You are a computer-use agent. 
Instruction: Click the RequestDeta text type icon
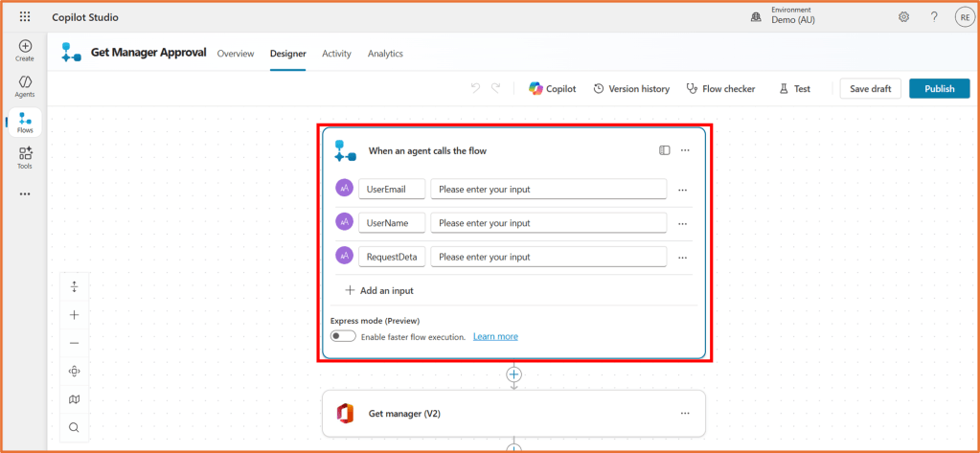pos(344,256)
